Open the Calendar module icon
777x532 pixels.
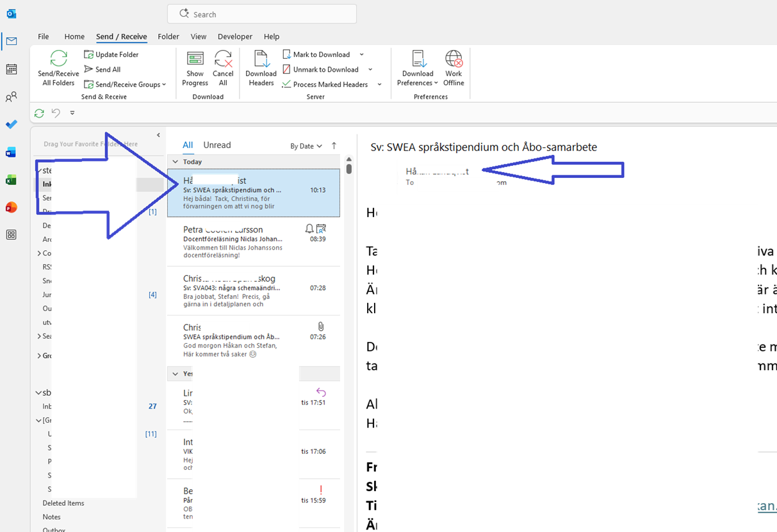11,69
